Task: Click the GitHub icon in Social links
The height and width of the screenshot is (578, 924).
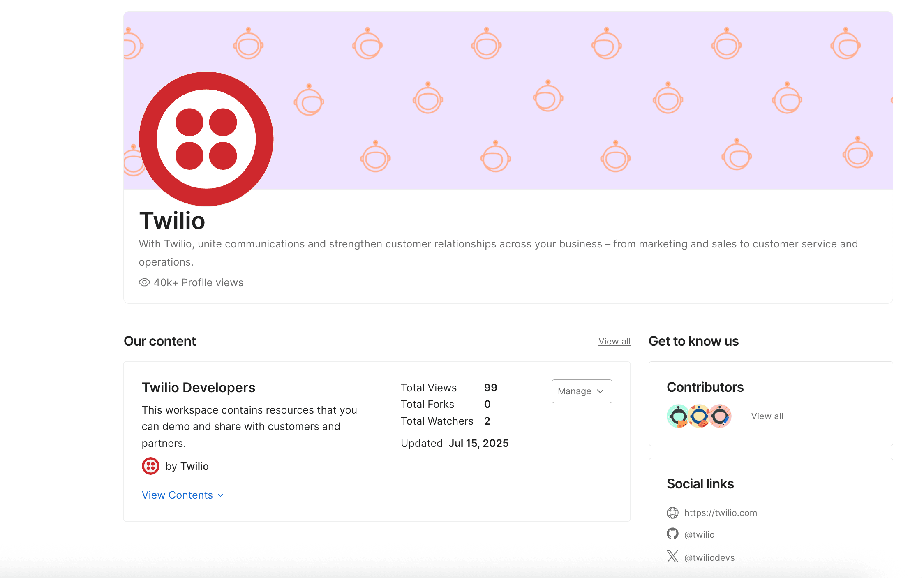Action: tap(672, 534)
